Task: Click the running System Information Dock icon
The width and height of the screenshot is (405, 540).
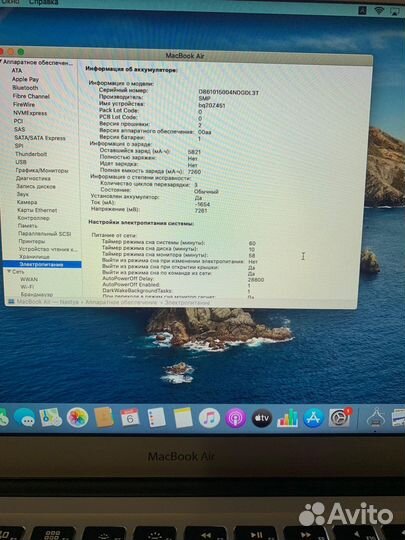Action: [x=375, y=418]
